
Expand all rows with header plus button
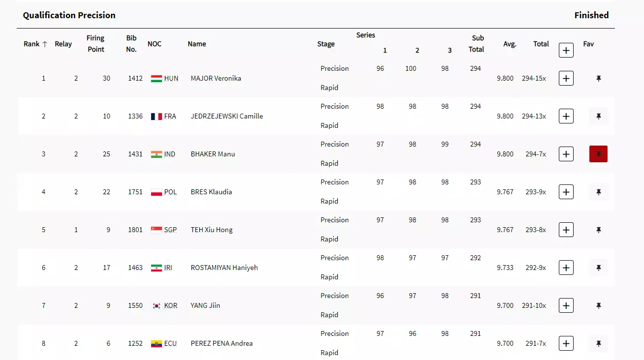tap(566, 50)
